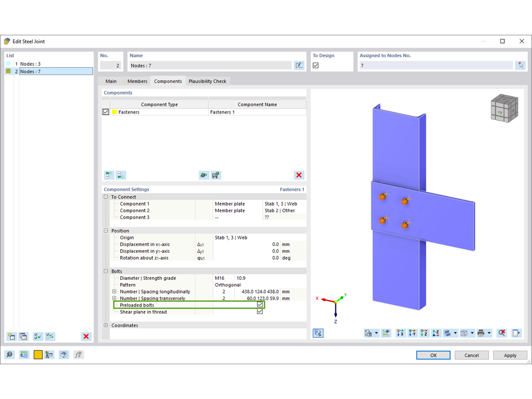Click the Assigned to Nodes No. field
The height and width of the screenshot is (399, 532).
pyautogui.click(x=436, y=65)
